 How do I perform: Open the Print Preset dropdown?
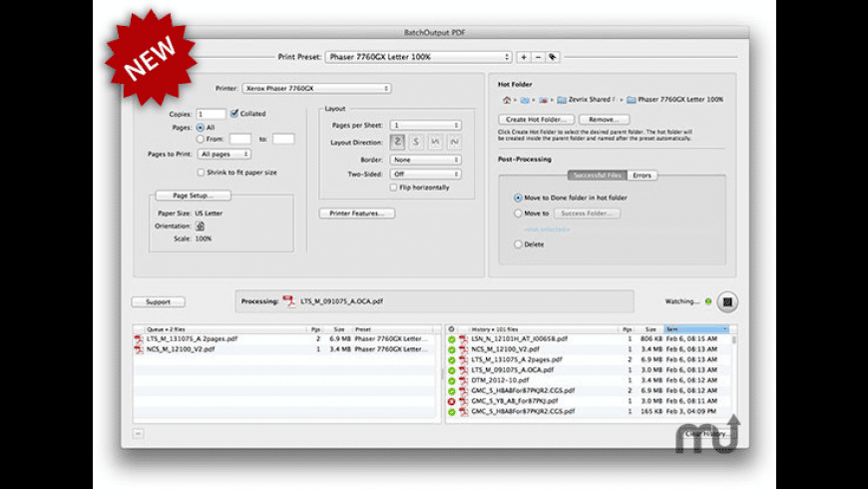click(419, 57)
